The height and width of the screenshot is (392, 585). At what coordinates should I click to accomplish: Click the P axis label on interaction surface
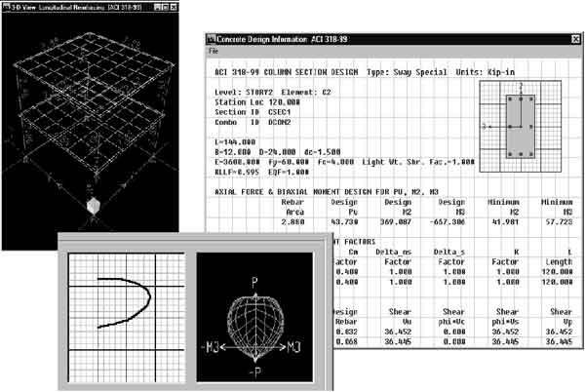[254, 283]
